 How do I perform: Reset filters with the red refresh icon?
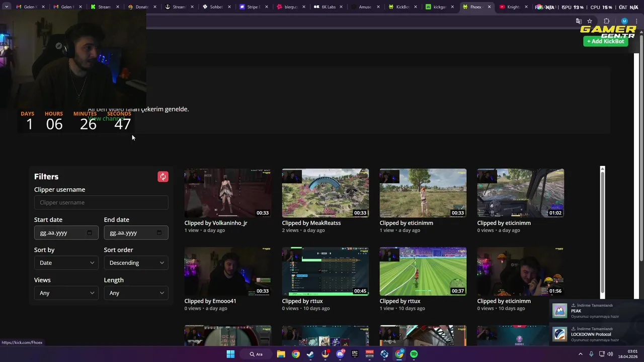[163, 176]
